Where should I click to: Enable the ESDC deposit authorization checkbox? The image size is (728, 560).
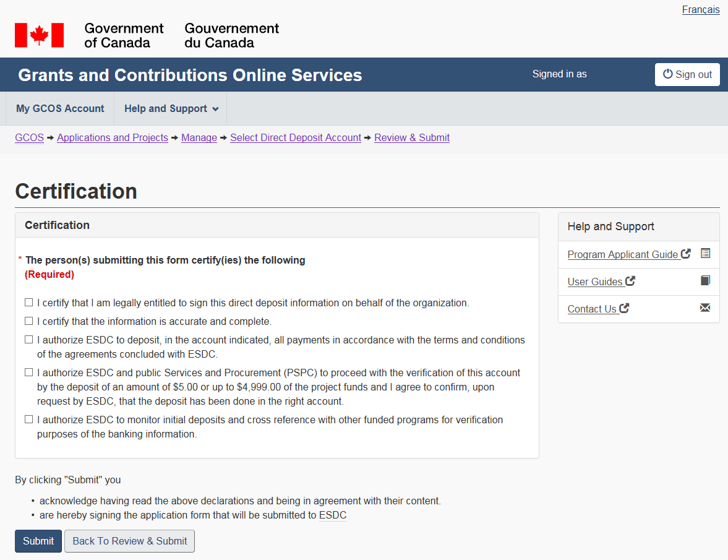28,340
